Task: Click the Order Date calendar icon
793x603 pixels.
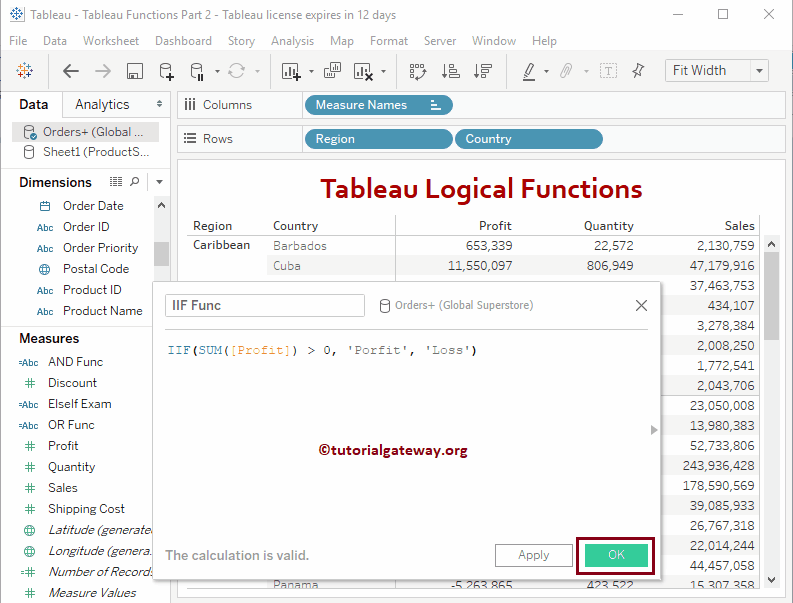Action: tap(45, 206)
